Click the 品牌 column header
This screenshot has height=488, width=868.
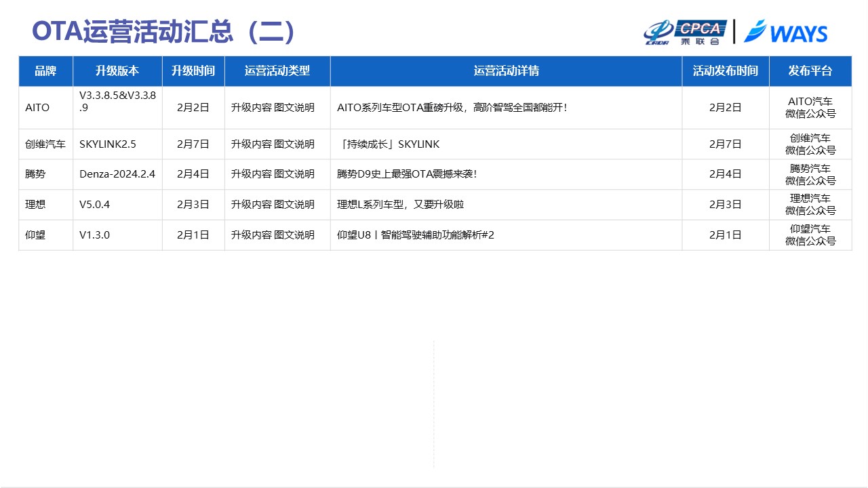[45, 71]
